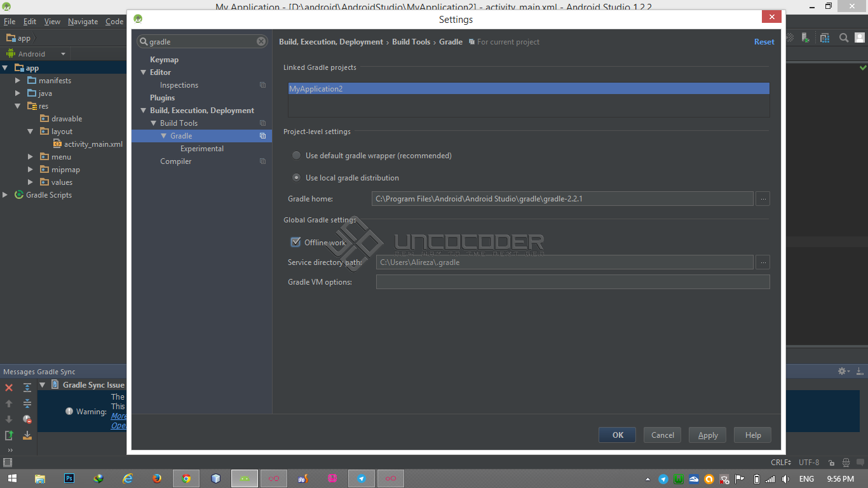Click the Search Everywhere magnifier in Android Studio
This screenshot has height=488, width=868.
click(844, 38)
